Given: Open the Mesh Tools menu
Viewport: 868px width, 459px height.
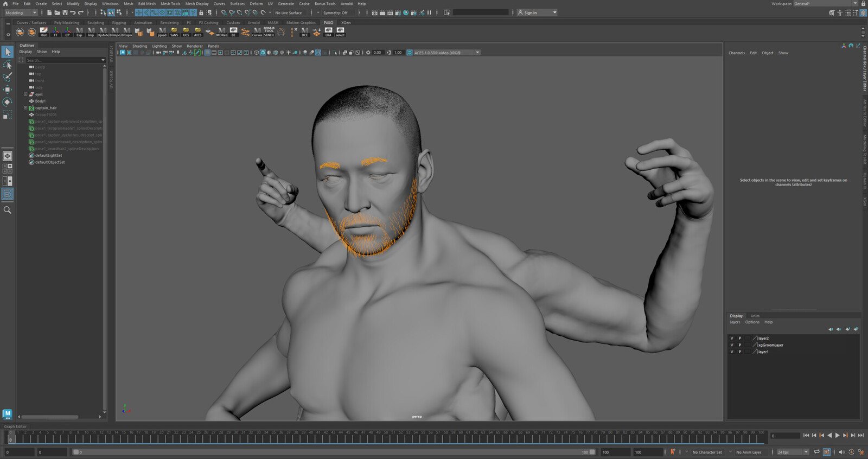Looking at the screenshot, I should (x=170, y=4).
